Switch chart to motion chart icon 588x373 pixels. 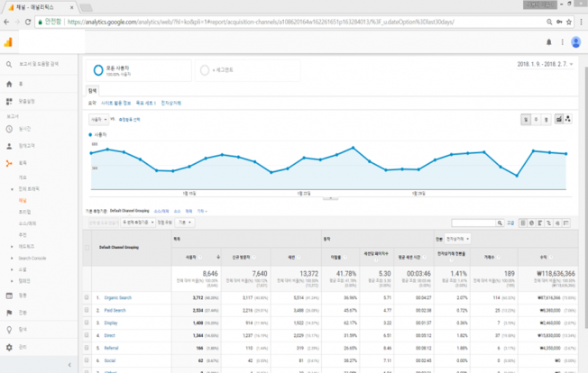click(568, 119)
